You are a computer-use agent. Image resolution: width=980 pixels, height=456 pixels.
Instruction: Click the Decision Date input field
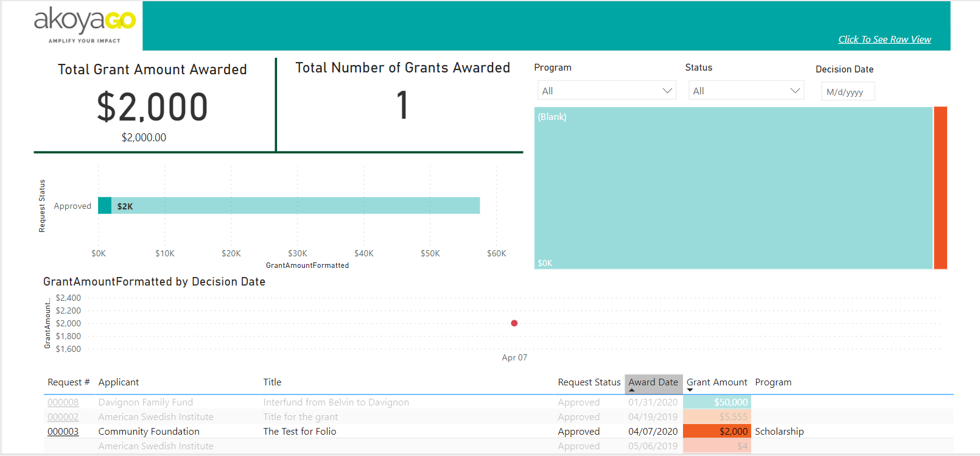coord(848,91)
